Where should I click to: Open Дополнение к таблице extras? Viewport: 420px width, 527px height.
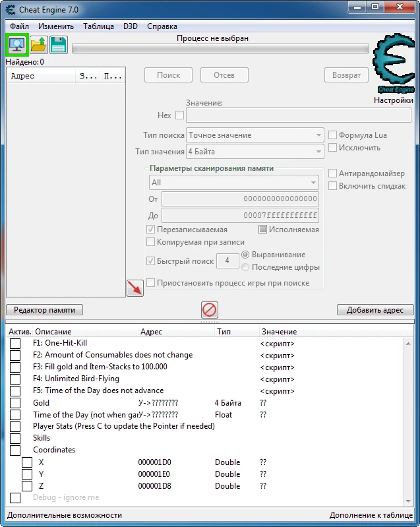(371, 515)
